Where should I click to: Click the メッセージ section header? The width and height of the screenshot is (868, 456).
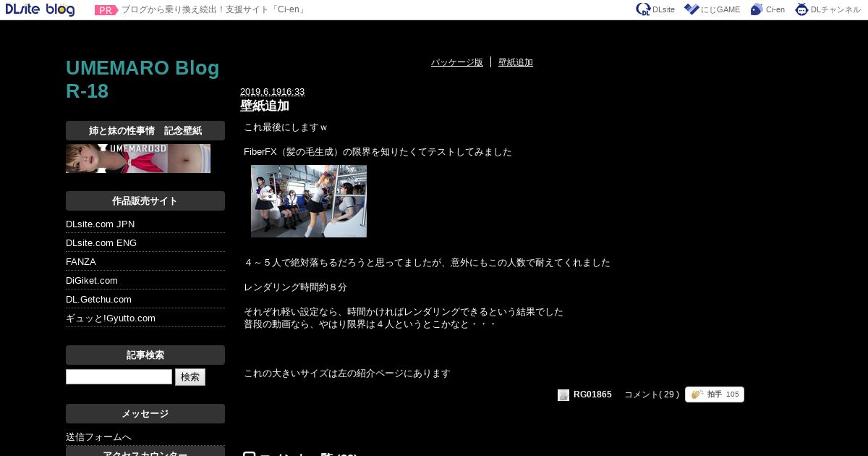(x=145, y=414)
